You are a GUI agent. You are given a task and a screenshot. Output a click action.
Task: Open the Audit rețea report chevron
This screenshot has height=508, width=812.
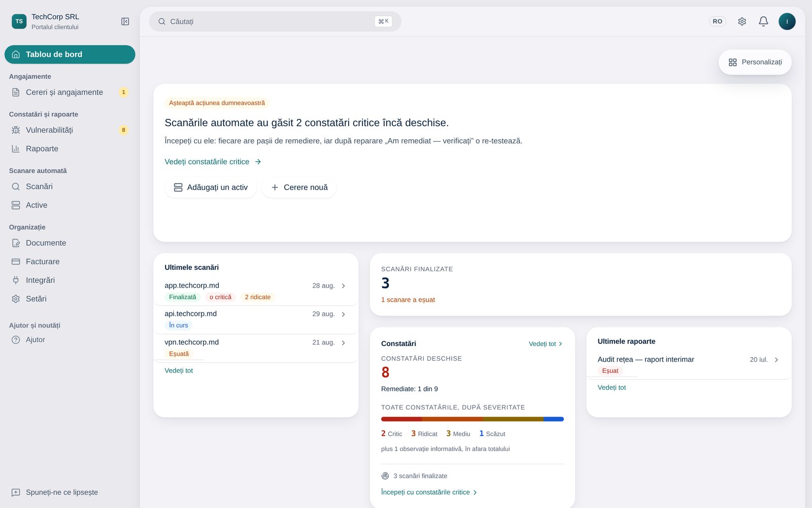coord(776,360)
